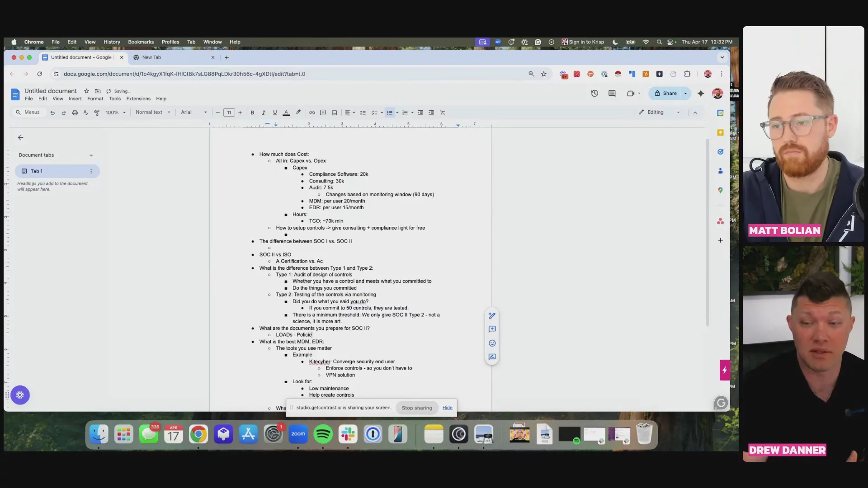Toggle the bulleted list button
Screen dimensions: 868x488
click(x=390, y=113)
